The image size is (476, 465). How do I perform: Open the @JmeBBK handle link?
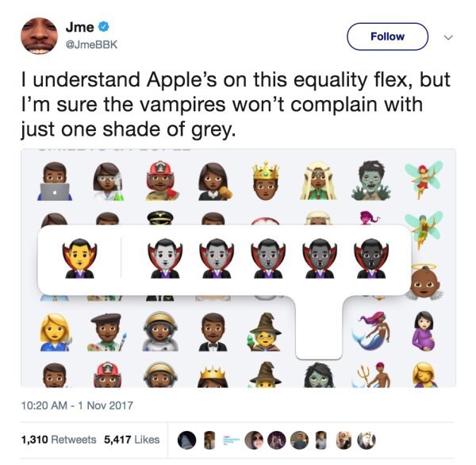(91, 44)
